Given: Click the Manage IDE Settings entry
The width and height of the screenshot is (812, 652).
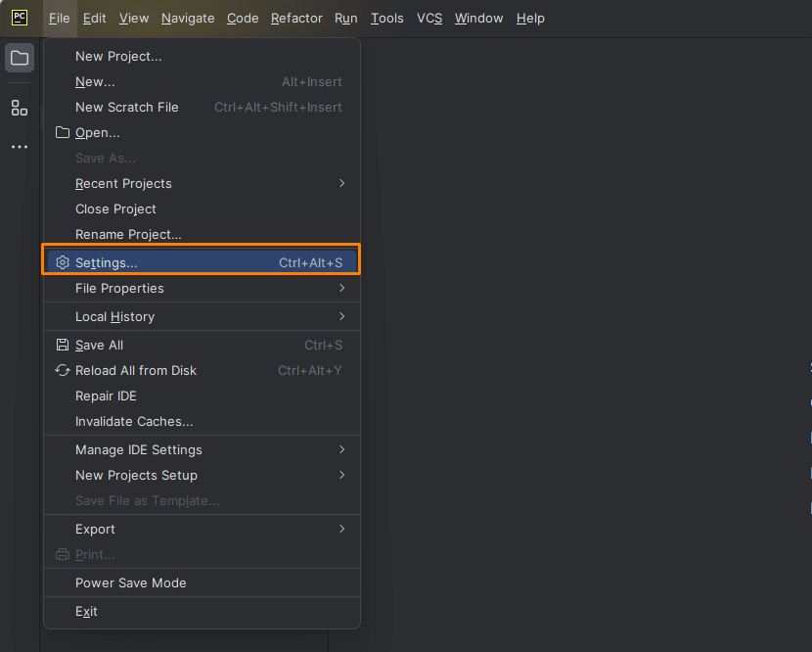Looking at the screenshot, I should (x=202, y=450).
